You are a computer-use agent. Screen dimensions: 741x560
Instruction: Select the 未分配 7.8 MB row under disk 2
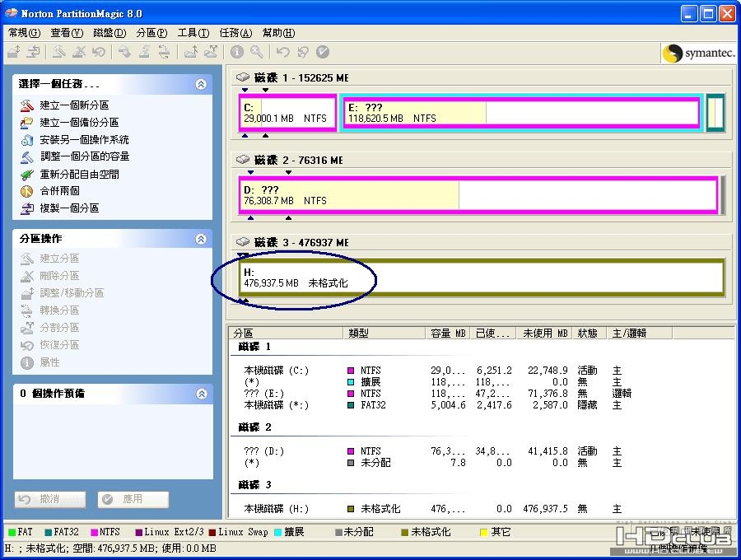tap(438, 463)
